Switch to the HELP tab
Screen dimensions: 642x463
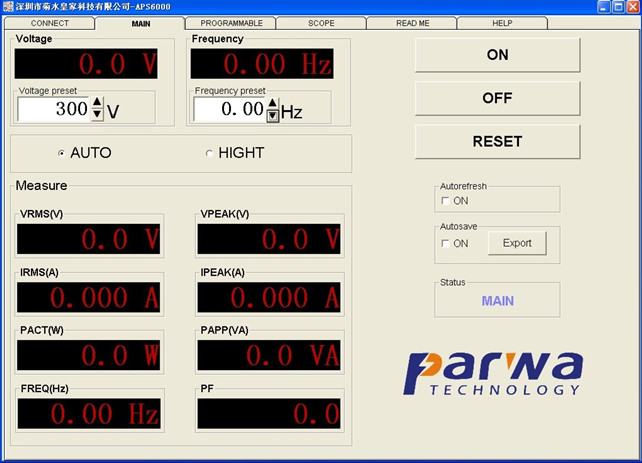[502, 23]
